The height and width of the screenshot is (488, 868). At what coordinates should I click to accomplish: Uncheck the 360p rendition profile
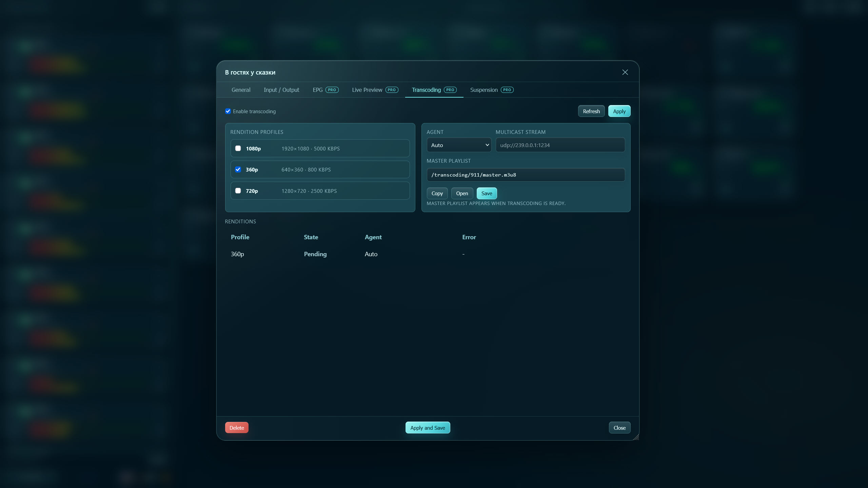point(238,169)
